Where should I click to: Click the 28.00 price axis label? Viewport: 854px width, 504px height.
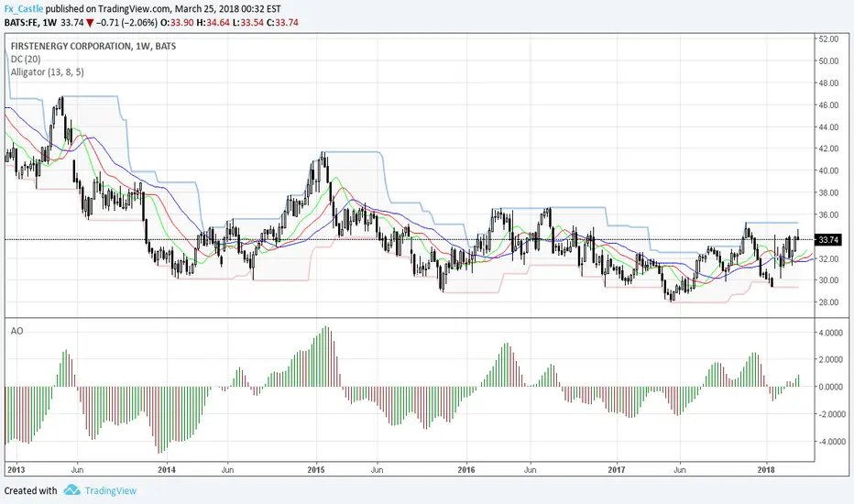tap(828, 302)
